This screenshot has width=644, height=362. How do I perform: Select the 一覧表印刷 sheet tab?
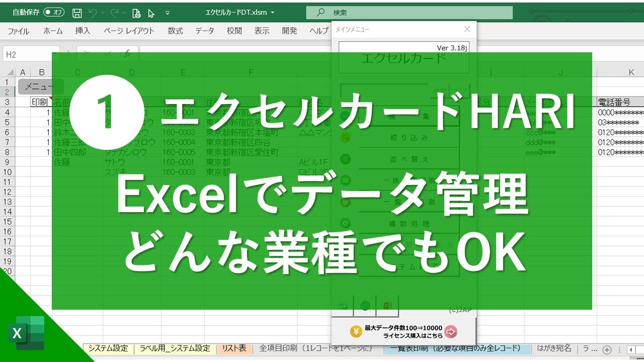click(457, 348)
